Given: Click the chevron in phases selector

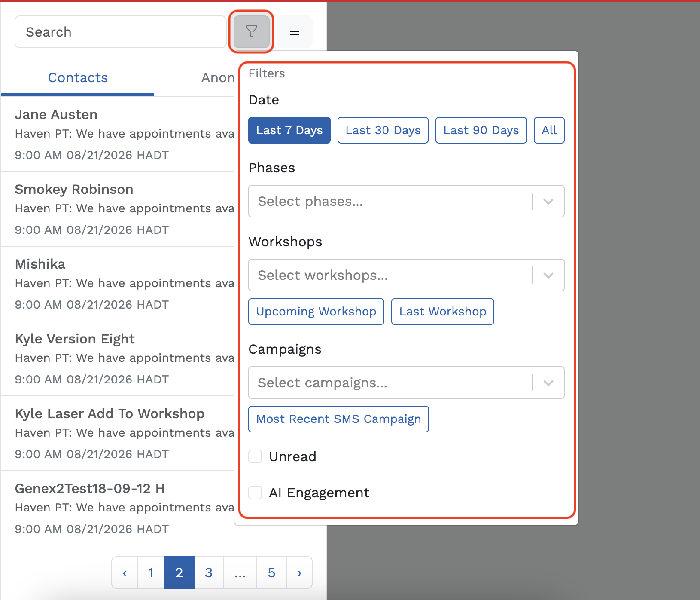Looking at the screenshot, I should 548,201.
